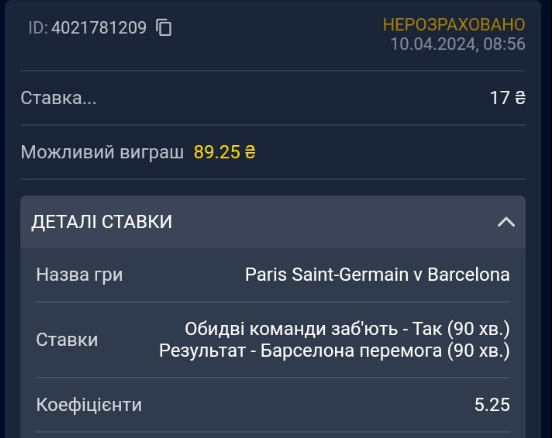Open the Paris Saint-Germain v Barcelona match
Image resolution: width=558 pixels, height=438 pixels.
[377, 275]
